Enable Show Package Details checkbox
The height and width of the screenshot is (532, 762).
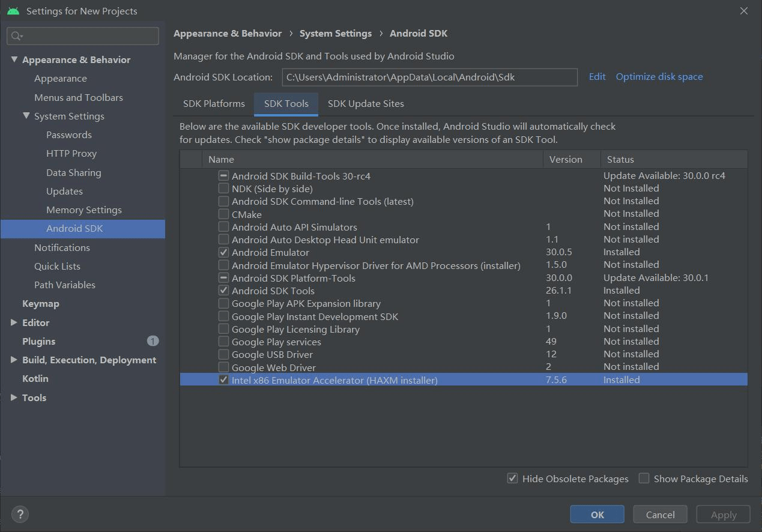tap(644, 479)
